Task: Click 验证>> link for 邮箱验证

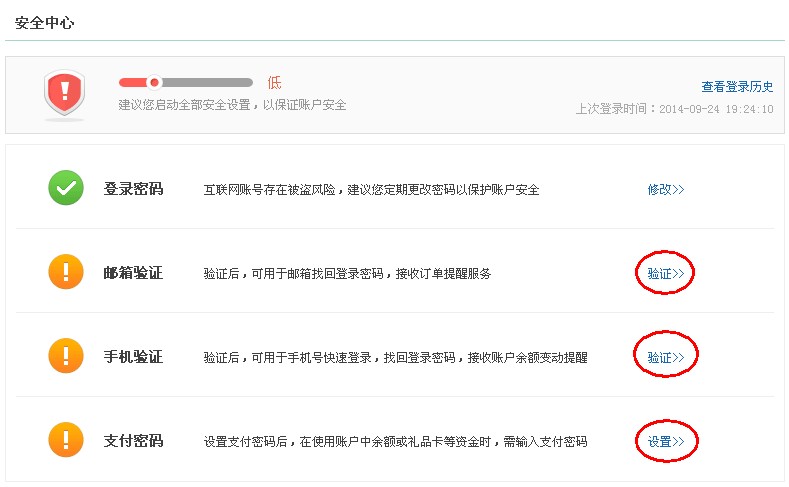Action: [666, 274]
